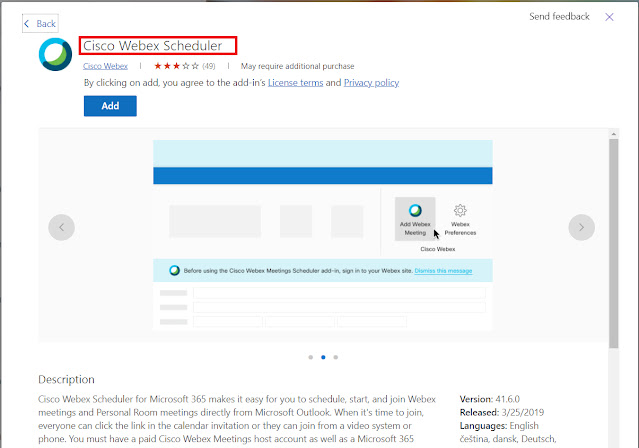Select the first carousel dot
The image size is (639, 448).
(x=311, y=357)
